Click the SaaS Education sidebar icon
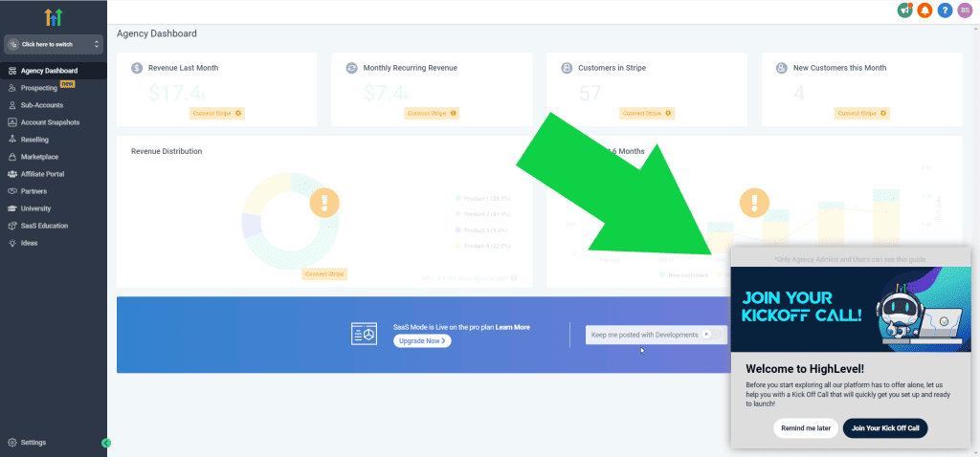Image resolution: width=980 pixels, height=457 pixels. coord(11,226)
